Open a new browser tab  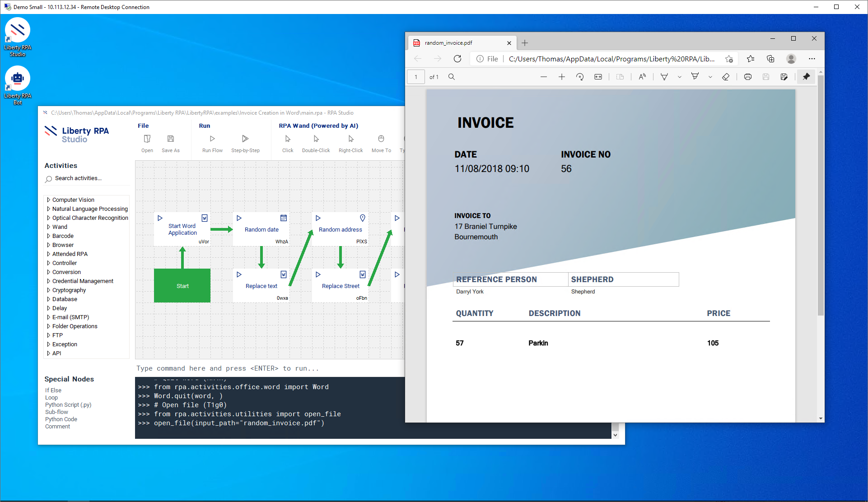click(524, 43)
